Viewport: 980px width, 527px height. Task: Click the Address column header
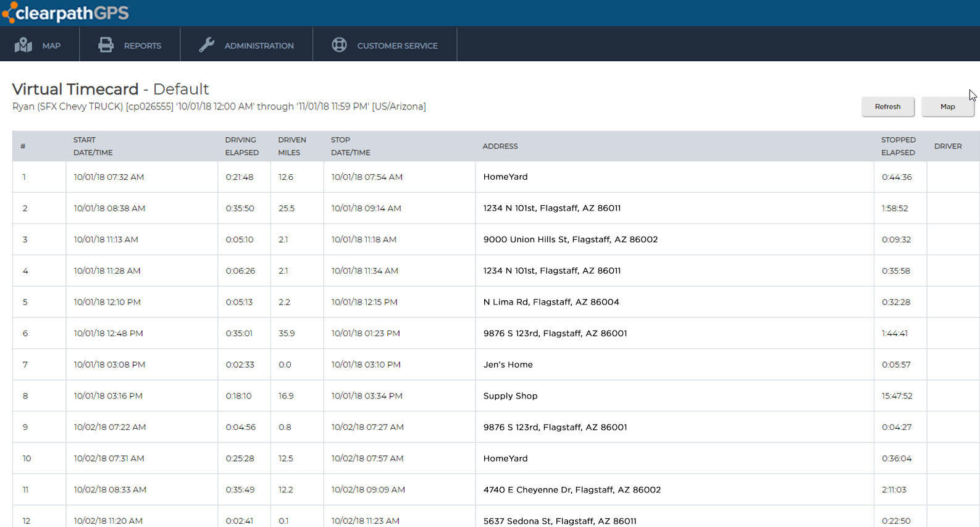pos(500,146)
